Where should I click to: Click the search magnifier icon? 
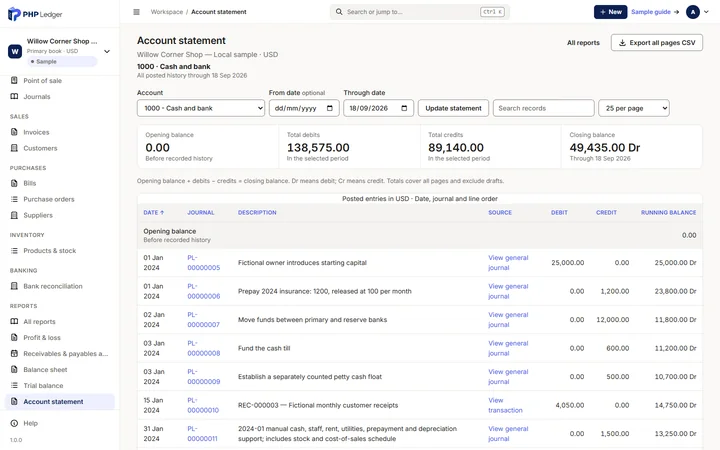click(x=339, y=12)
